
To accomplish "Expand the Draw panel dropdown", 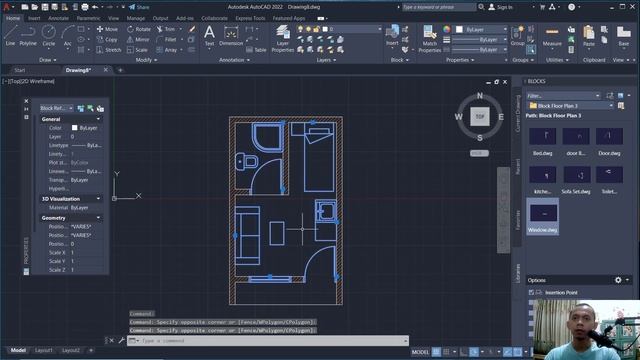I will pyautogui.click(x=48, y=60).
